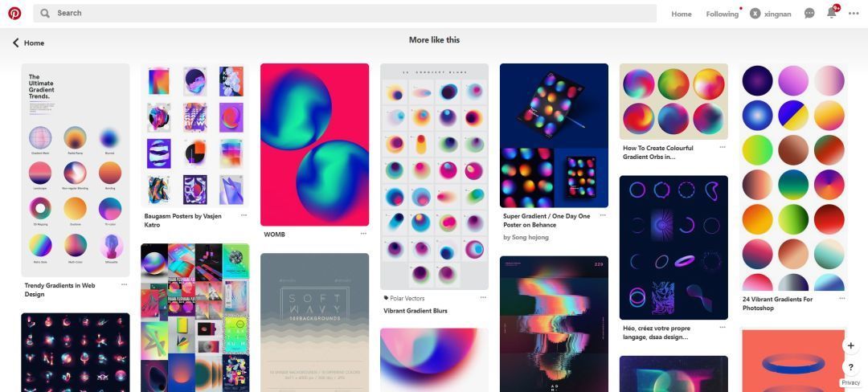Open more options for WOMB pin
The image size is (868, 392).
tap(363, 234)
